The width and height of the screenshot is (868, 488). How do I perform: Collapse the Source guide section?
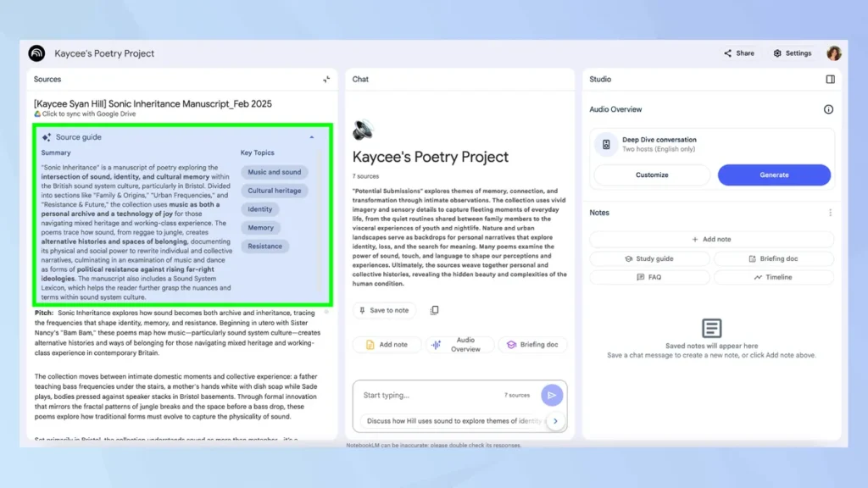point(312,136)
